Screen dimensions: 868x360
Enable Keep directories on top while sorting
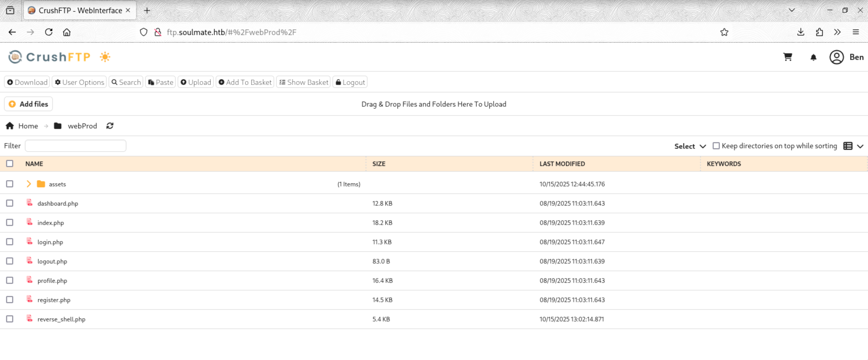pos(716,146)
